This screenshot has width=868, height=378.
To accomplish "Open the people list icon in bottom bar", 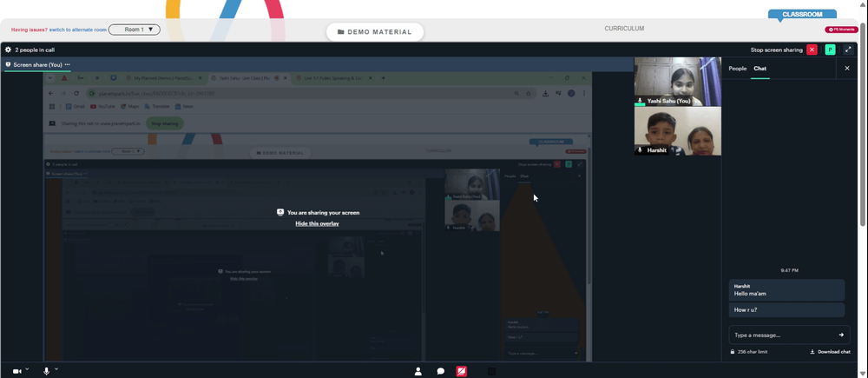I will click(418, 371).
